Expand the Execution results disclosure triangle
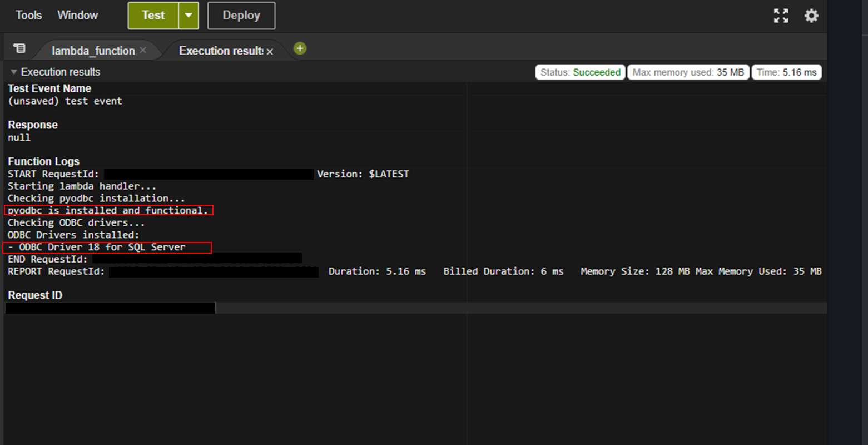Image resolution: width=868 pixels, height=445 pixels. click(x=13, y=72)
